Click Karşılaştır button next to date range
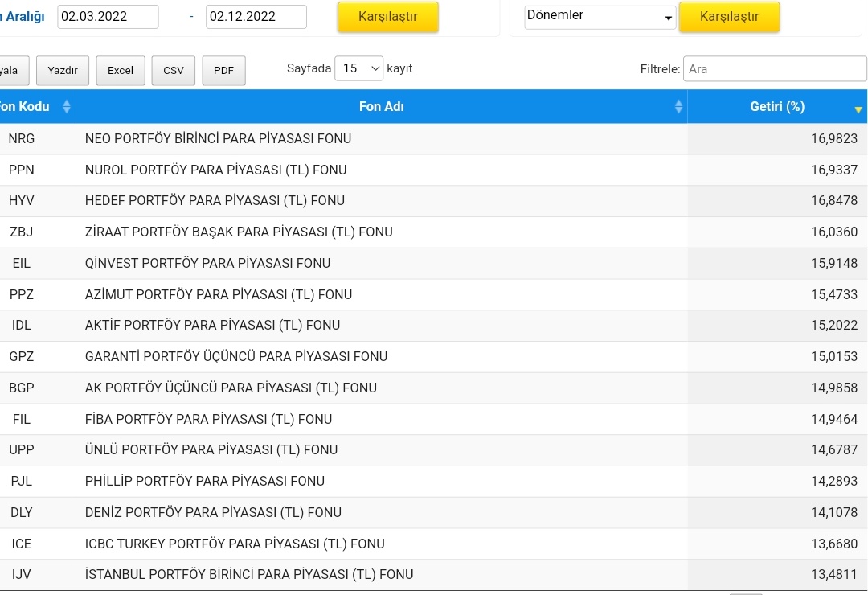The height and width of the screenshot is (595, 868). point(388,17)
